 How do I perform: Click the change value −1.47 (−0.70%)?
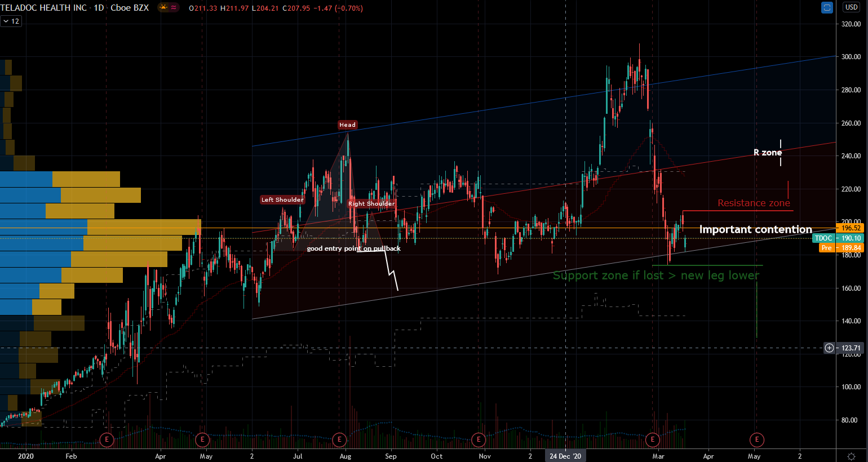[338, 8]
